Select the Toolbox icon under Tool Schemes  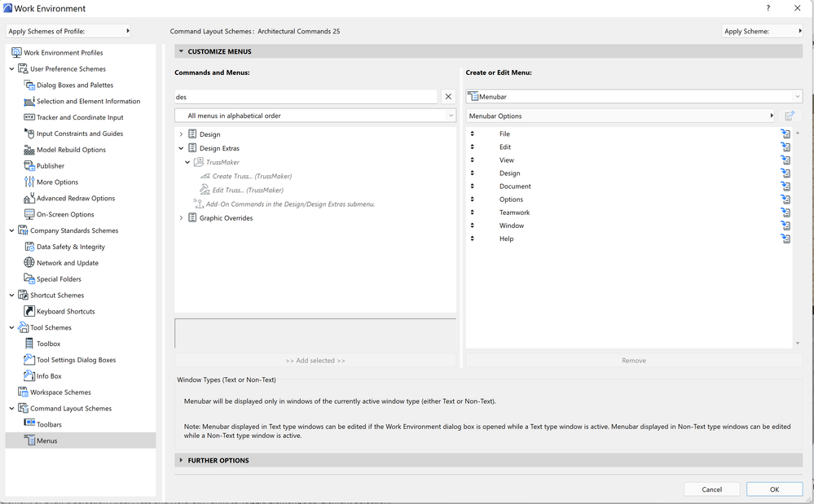28,343
